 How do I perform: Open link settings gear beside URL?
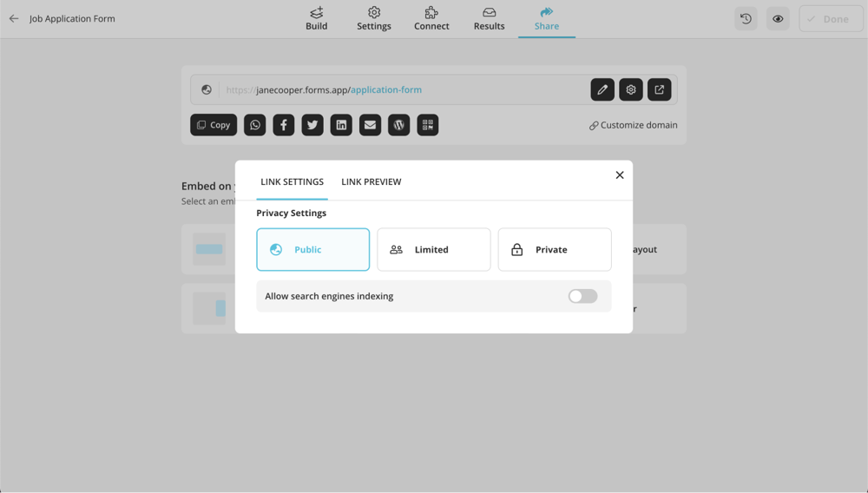(630, 89)
